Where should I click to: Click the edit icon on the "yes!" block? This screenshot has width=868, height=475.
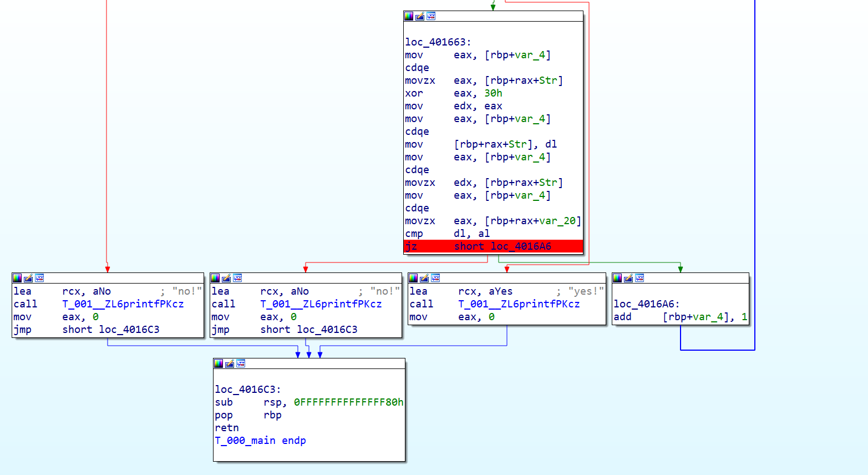point(424,278)
